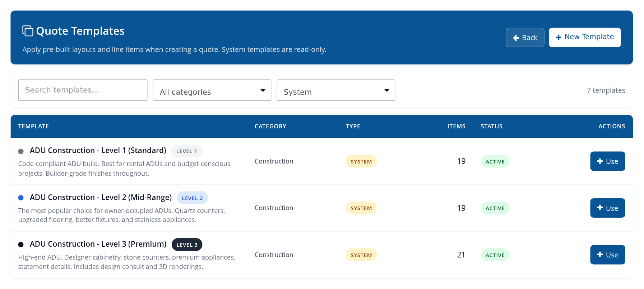Image resolution: width=644 pixels, height=289 pixels.
Task: Select 'ADU Construction - Level 3 (Premium)' title
Action: [98, 244]
